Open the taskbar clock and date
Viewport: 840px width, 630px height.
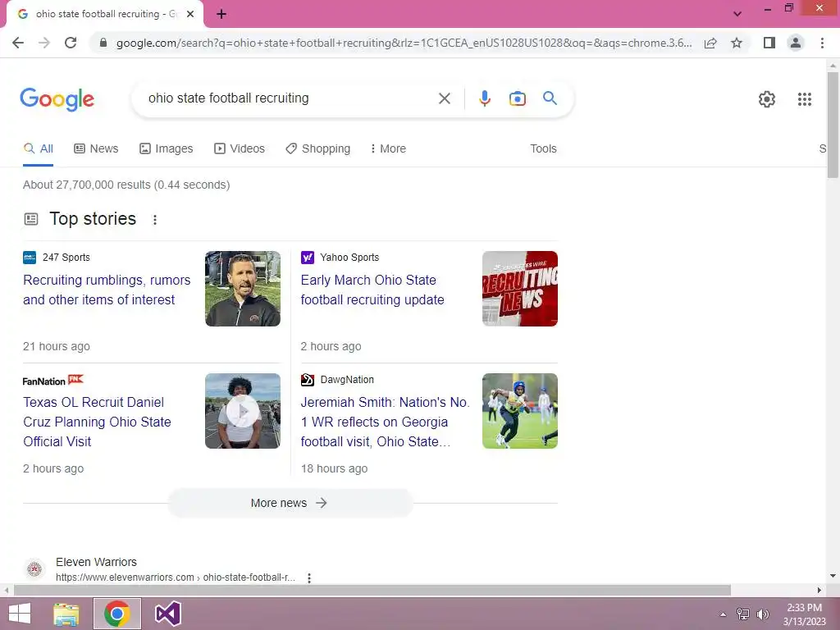click(804, 614)
